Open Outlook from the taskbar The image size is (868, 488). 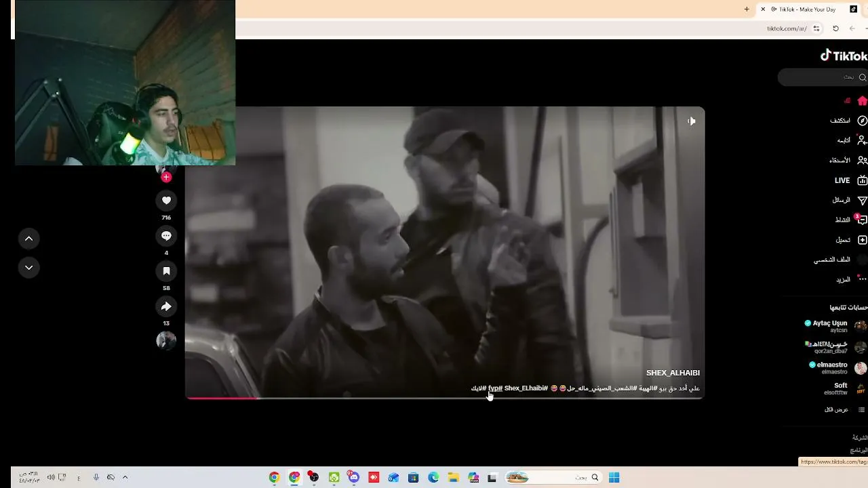click(x=393, y=477)
